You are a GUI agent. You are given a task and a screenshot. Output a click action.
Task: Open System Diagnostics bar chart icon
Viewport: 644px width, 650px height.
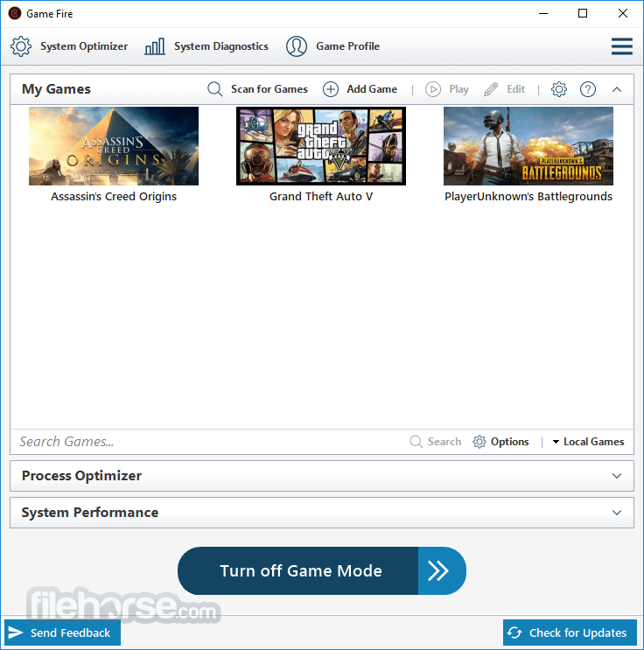click(155, 46)
